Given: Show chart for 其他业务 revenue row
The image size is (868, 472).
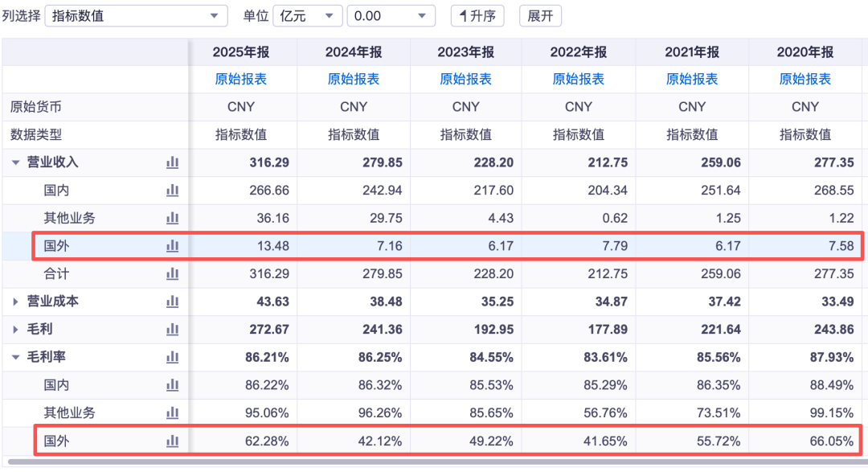Looking at the screenshot, I should (172, 218).
